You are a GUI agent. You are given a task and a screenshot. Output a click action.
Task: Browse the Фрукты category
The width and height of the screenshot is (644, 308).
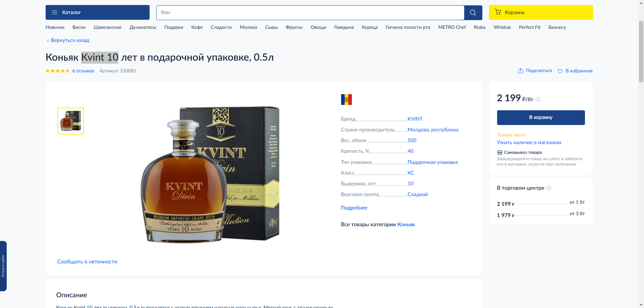click(294, 27)
